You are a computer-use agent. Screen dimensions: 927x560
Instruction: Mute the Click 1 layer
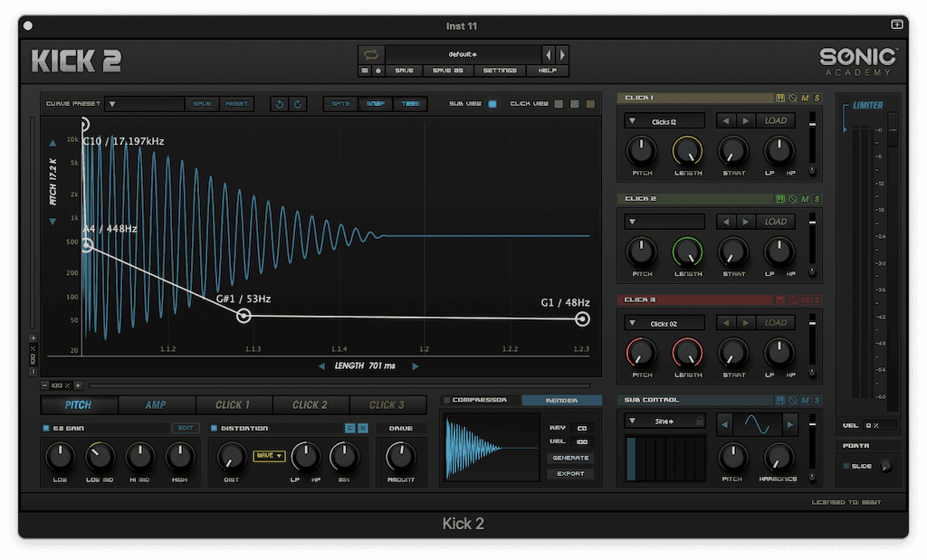pyautogui.click(x=805, y=98)
